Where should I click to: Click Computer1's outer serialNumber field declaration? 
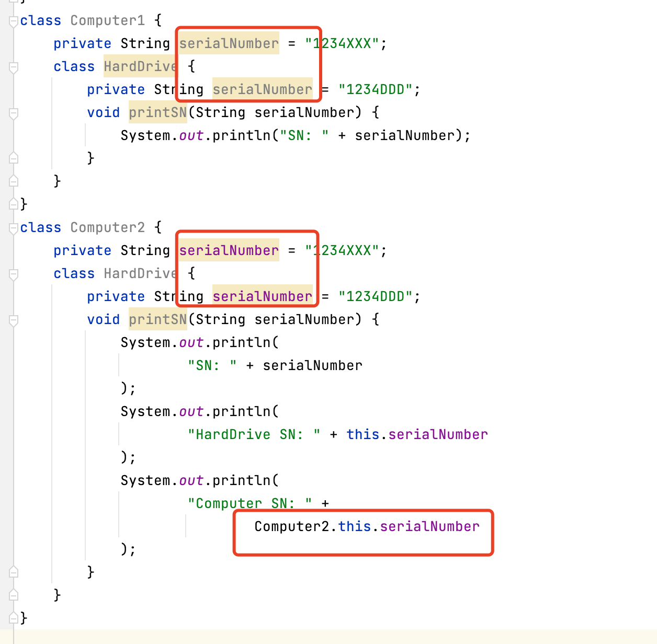(x=229, y=43)
